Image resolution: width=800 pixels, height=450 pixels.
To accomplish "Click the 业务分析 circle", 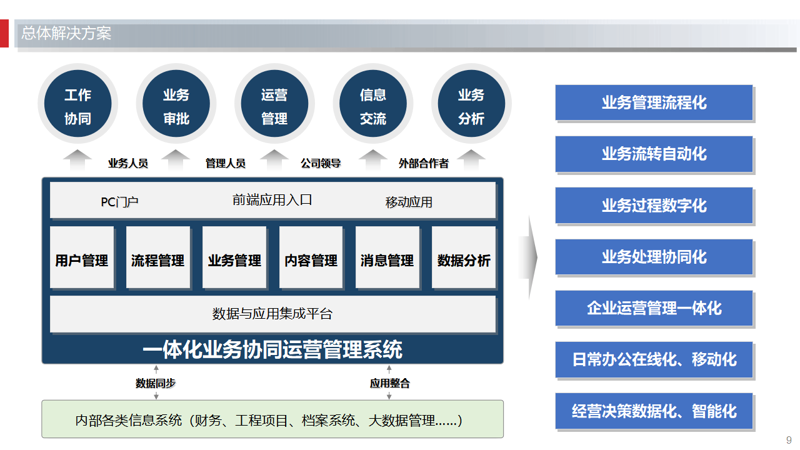I will (471, 104).
